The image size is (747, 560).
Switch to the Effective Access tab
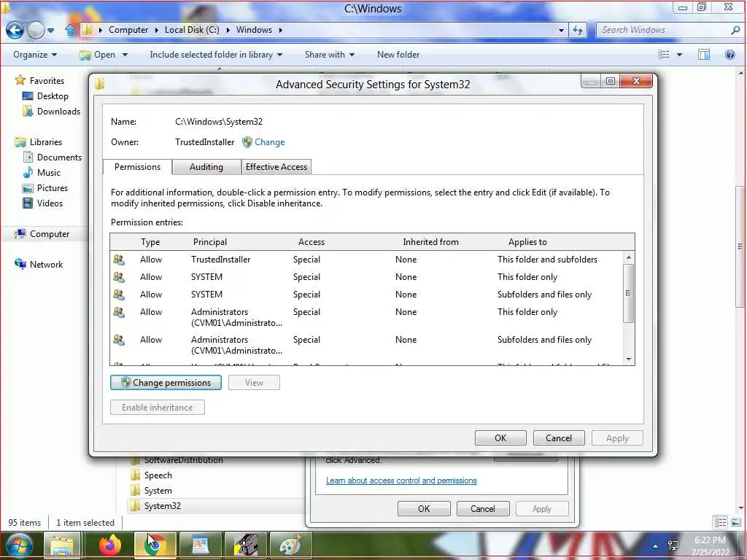pyautogui.click(x=276, y=167)
